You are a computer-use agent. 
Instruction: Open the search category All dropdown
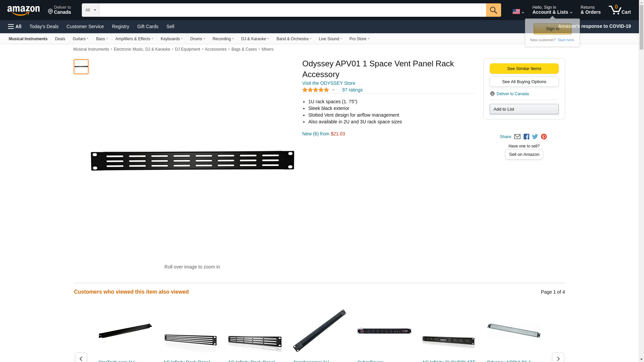click(91, 10)
